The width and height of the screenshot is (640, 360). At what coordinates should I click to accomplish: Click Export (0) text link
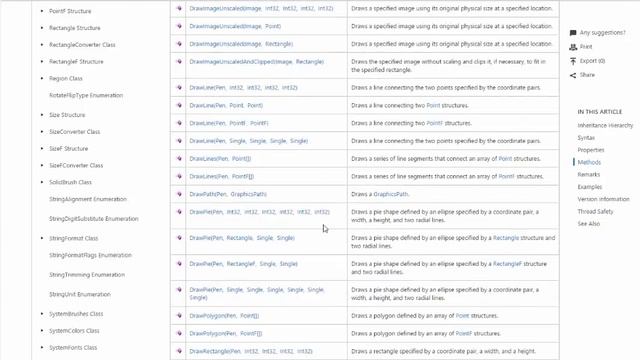pos(592,61)
